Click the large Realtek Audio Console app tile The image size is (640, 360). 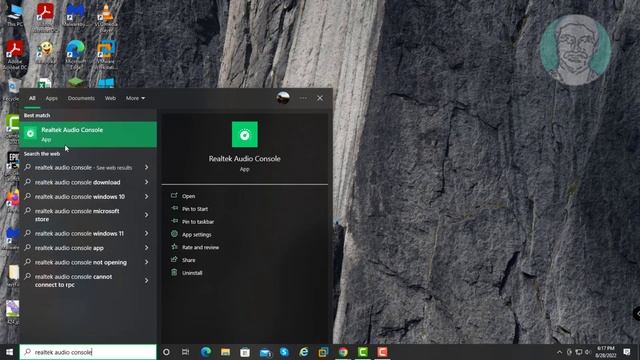click(244, 134)
